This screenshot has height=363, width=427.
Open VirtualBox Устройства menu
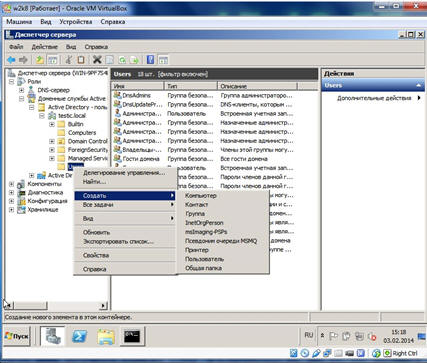click(x=76, y=22)
